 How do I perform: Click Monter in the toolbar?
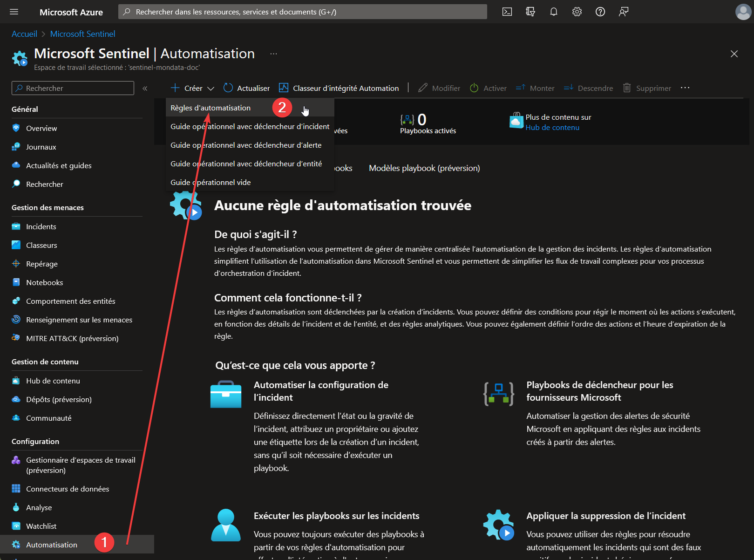(x=535, y=88)
